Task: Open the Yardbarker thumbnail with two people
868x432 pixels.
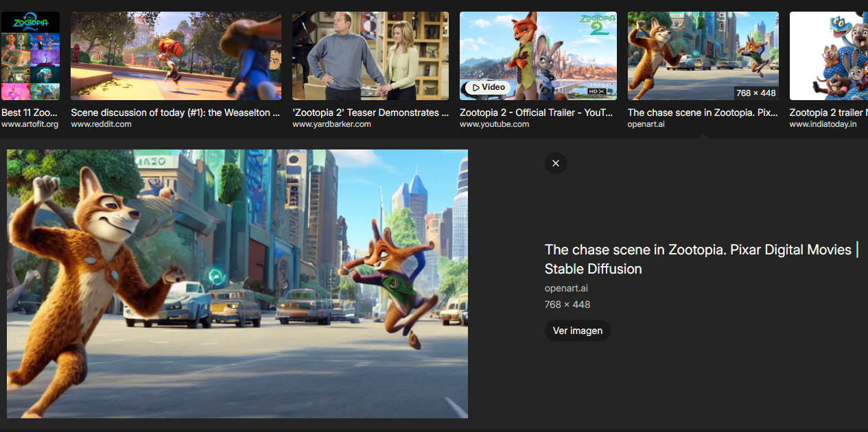Action: 371,56
